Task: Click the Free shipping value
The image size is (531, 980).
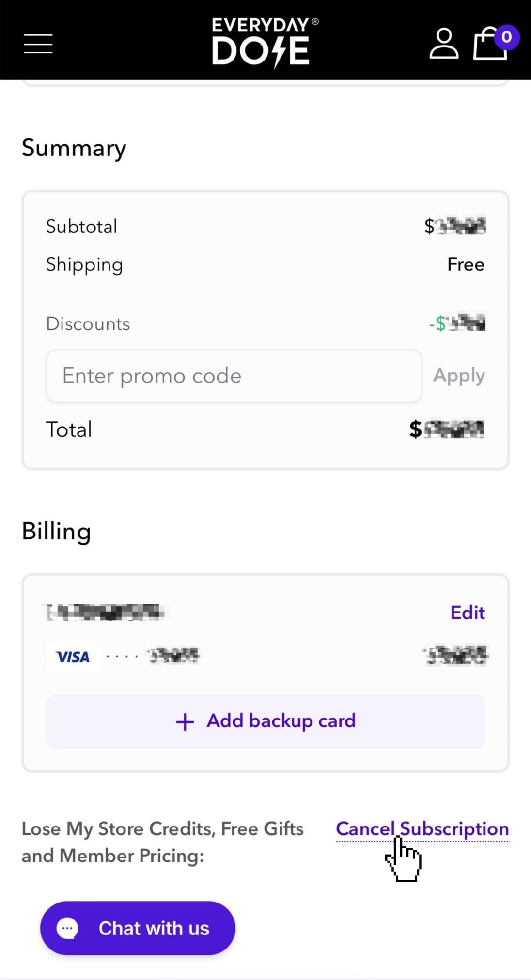Action: pos(466,265)
